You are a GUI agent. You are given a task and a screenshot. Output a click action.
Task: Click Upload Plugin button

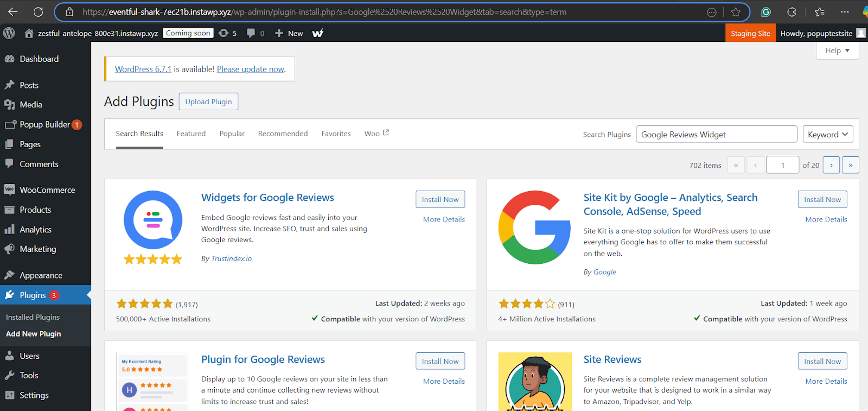(x=208, y=102)
